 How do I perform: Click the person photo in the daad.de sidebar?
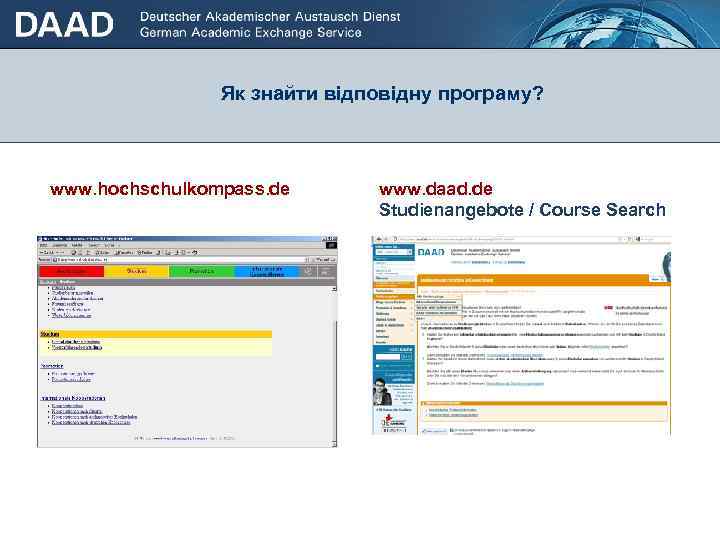click(x=381, y=391)
